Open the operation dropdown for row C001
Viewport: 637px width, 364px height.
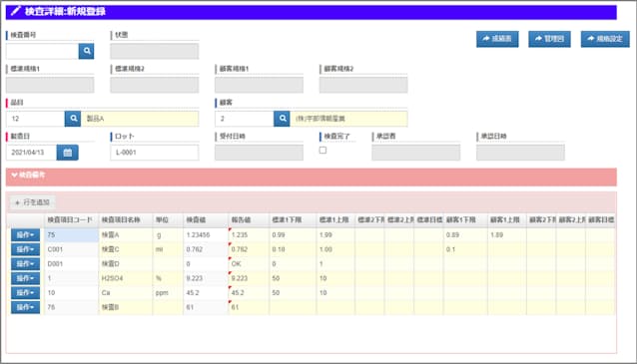[25, 249]
